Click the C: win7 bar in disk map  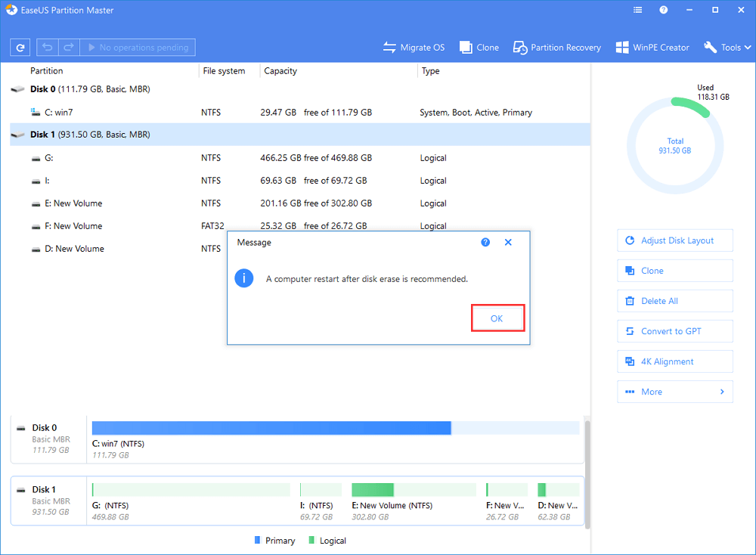pyautogui.click(x=336, y=428)
